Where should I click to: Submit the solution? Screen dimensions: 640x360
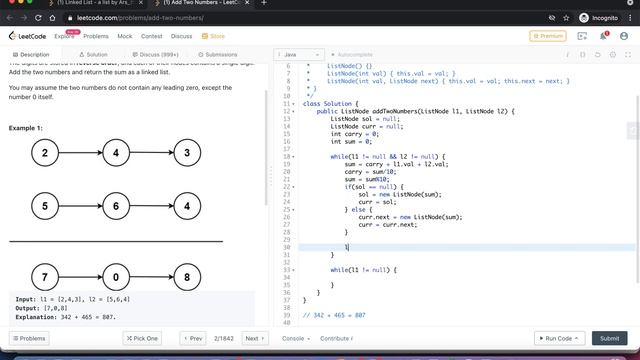pyautogui.click(x=609, y=338)
